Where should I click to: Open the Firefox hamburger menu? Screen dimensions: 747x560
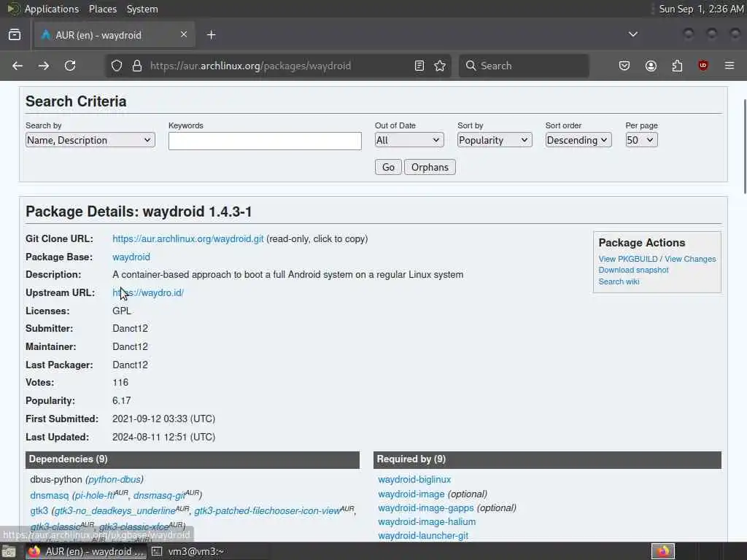729,66
